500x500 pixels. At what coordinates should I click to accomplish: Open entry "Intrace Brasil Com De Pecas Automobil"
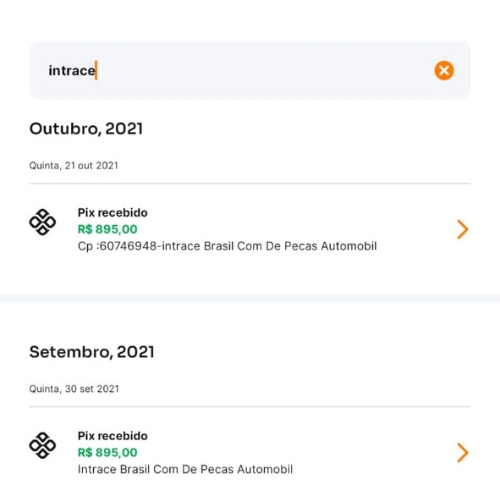point(185,469)
